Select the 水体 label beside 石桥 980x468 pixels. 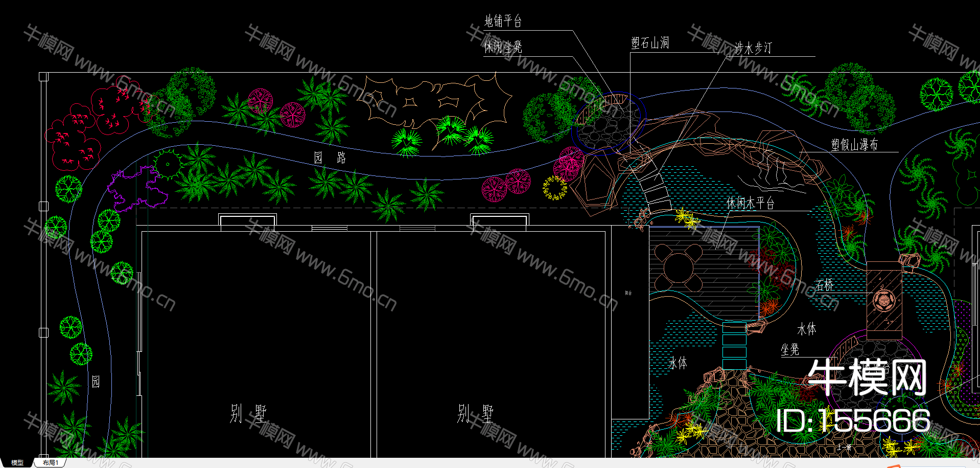click(807, 329)
